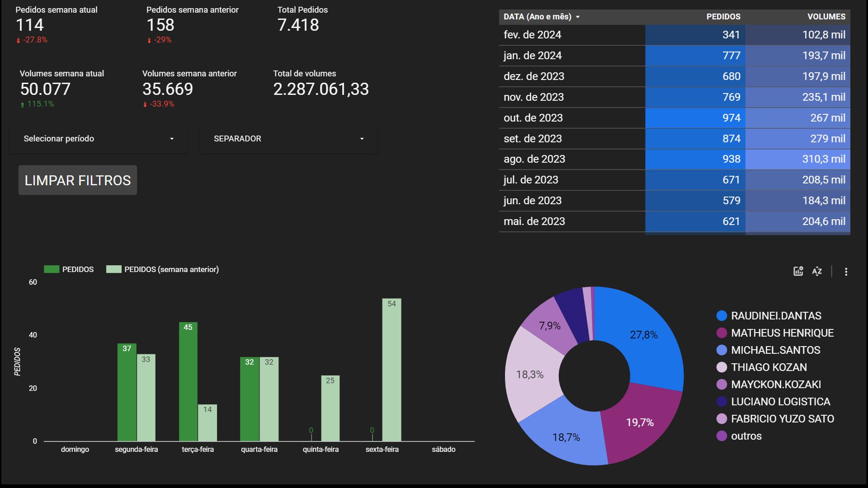Click the dark green PEDIDOS legend swatch
This screenshot has height=488, width=868.
(x=52, y=269)
